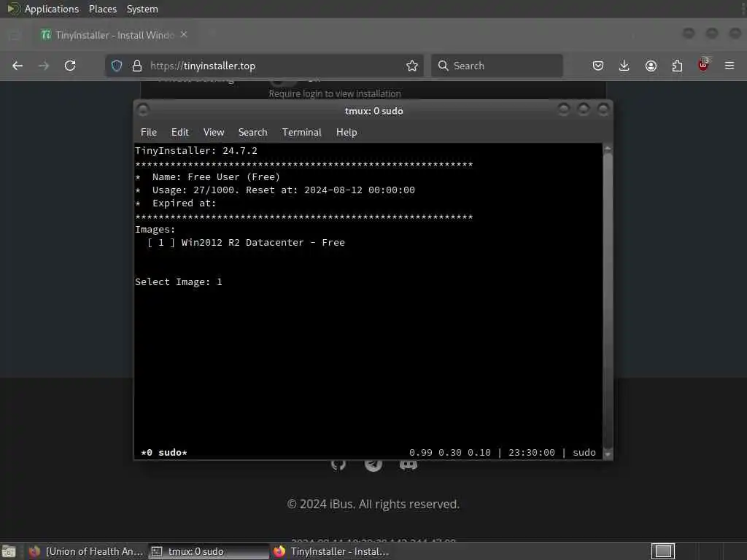This screenshot has width=747, height=560.
Task: Click scrollbar up arrow in terminal
Action: 608,149
